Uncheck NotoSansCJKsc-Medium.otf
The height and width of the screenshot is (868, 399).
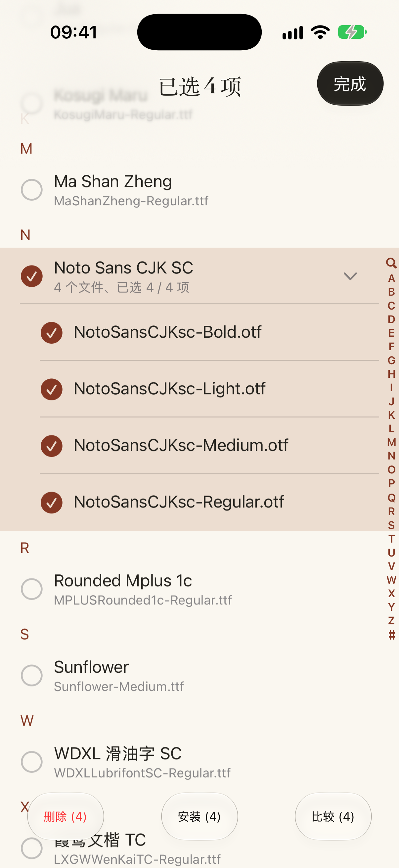[x=52, y=446]
